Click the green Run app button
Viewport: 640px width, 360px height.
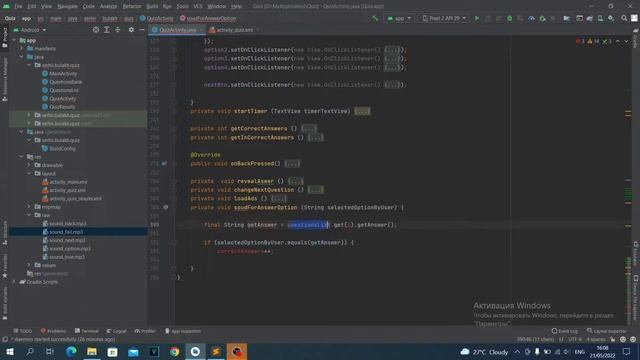(x=477, y=18)
